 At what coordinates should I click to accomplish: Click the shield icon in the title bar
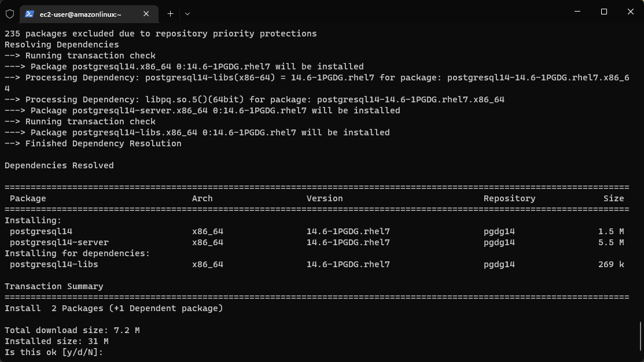click(x=9, y=13)
